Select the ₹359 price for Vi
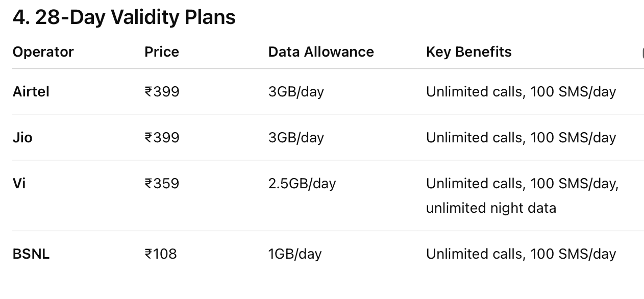The image size is (644, 299). pyautogui.click(x=162, y=184)
